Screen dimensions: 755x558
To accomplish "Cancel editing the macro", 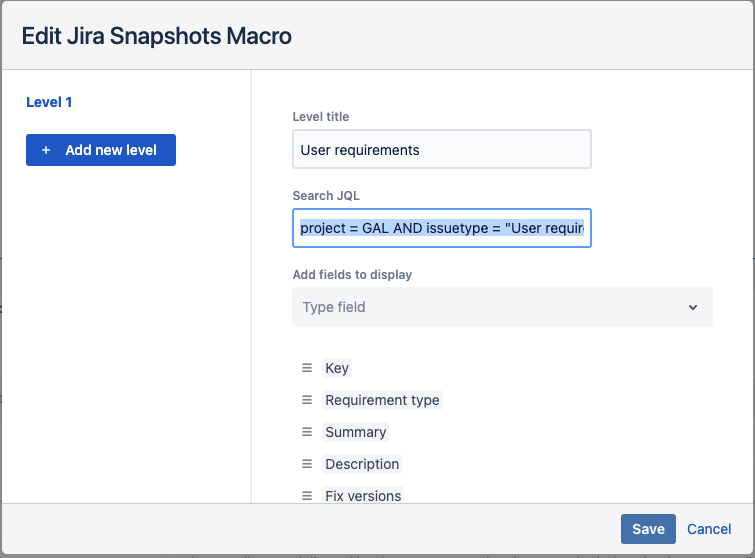I will (709, 529).
